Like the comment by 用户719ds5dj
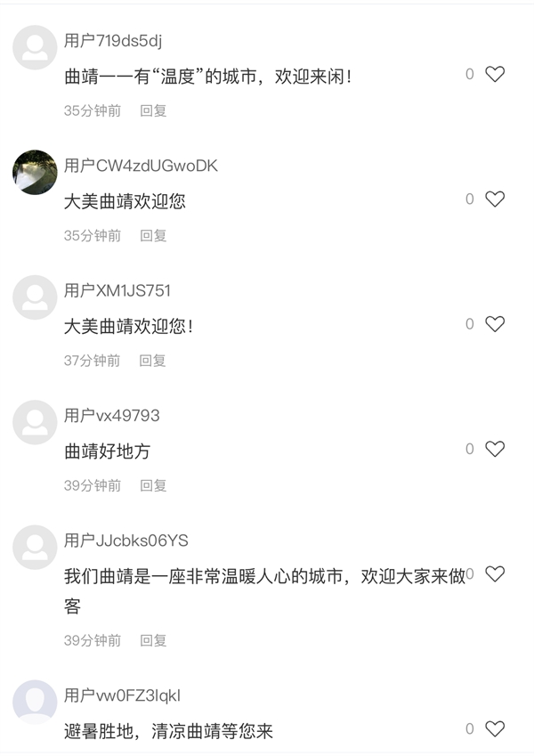 pos(495,74)
